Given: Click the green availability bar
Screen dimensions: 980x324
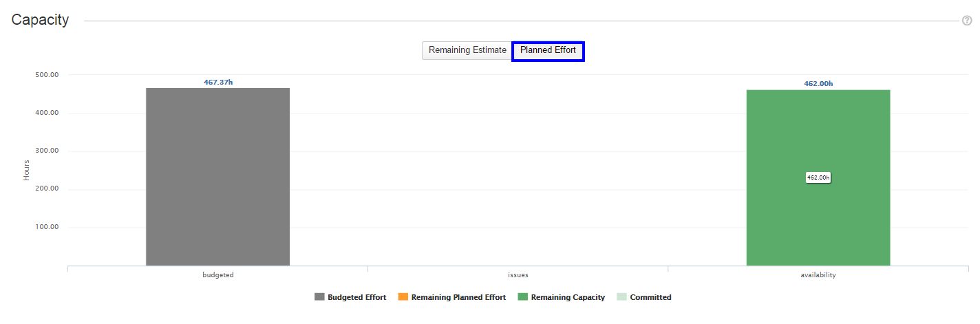Looking at the screenshot, I should click(818, 220).
